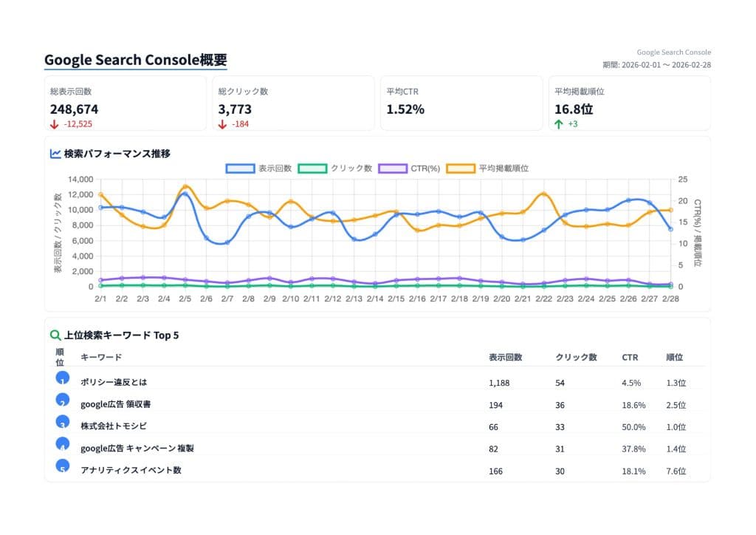Click the red down arrow under 総クリック数
The image size is (756, 535).
[223, 124]
